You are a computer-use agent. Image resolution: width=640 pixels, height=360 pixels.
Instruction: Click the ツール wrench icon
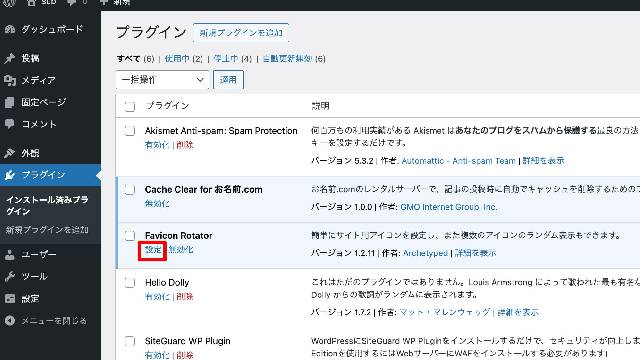click(x=10, y=277)
